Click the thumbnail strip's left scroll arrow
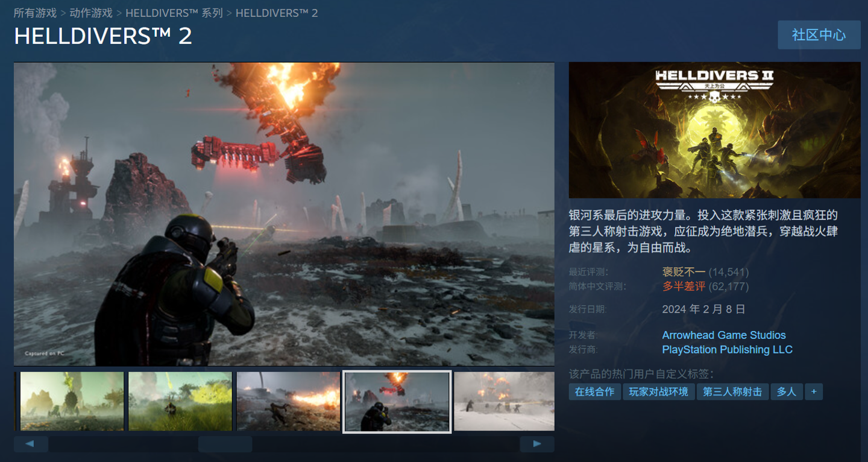Image resolution: width=868 pixels, height=462 pixels. point(31,445)
